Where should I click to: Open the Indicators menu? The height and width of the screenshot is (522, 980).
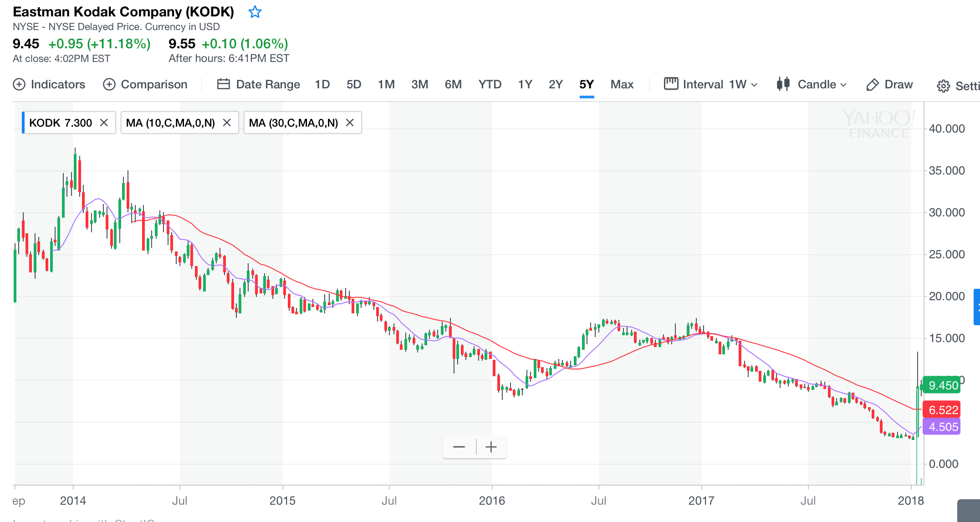click(x=49, y=84)
